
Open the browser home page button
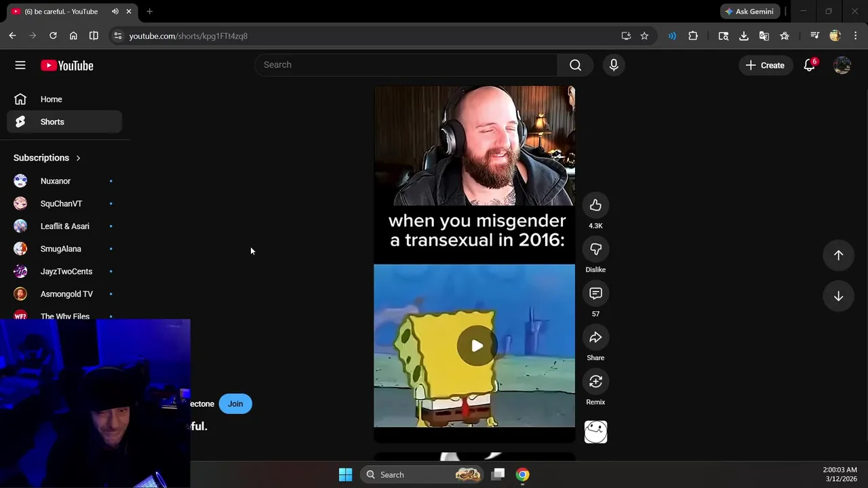(x=73, y=36)
